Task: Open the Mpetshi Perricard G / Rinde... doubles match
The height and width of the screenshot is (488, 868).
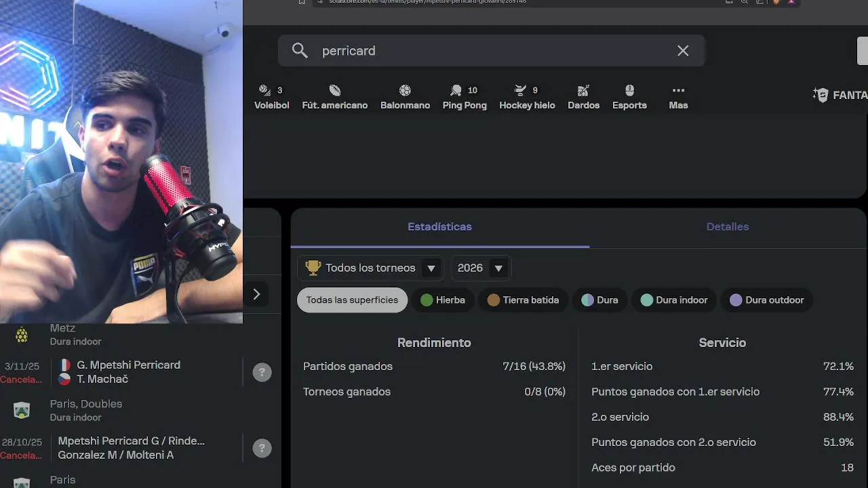Action: pos(140,448)
